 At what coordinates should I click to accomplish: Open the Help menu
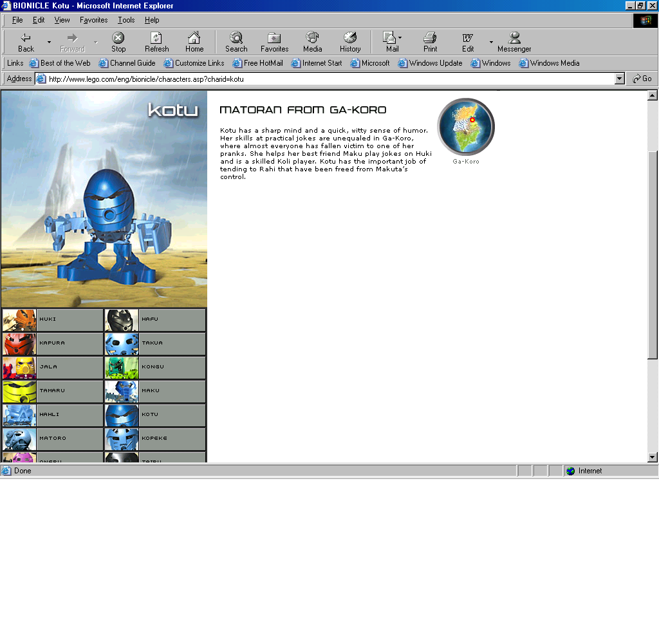[x=152, y=20]
